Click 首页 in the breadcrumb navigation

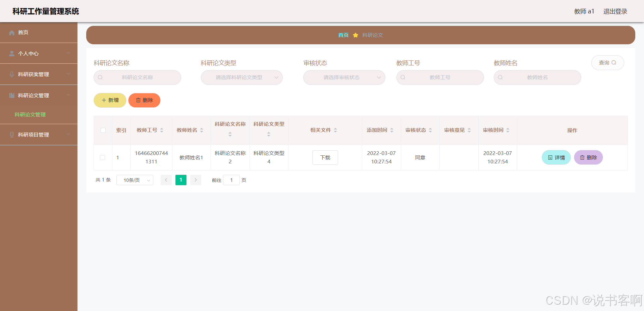[343, 35]
